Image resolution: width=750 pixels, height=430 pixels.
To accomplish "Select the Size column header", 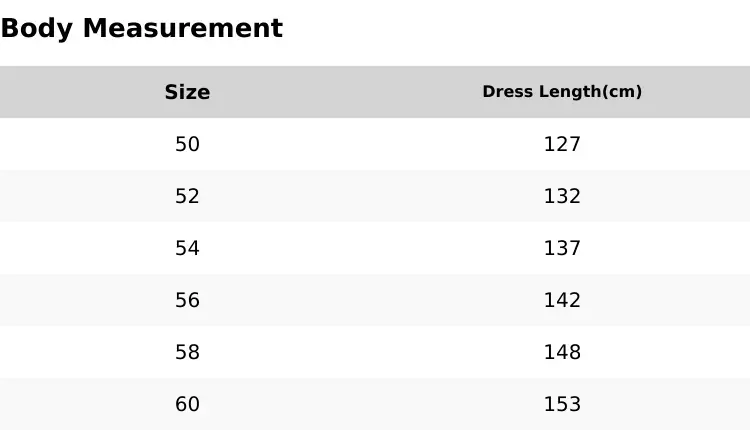I will click(187, 92).
